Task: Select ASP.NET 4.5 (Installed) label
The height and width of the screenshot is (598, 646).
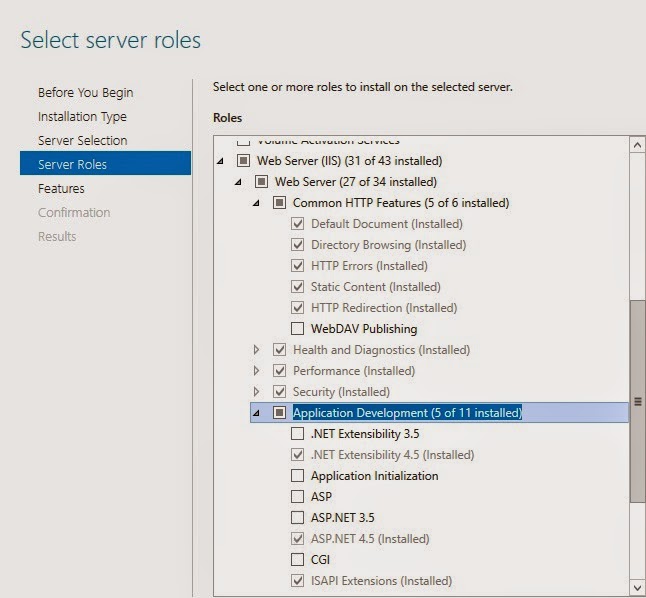Action: [370, 539]
